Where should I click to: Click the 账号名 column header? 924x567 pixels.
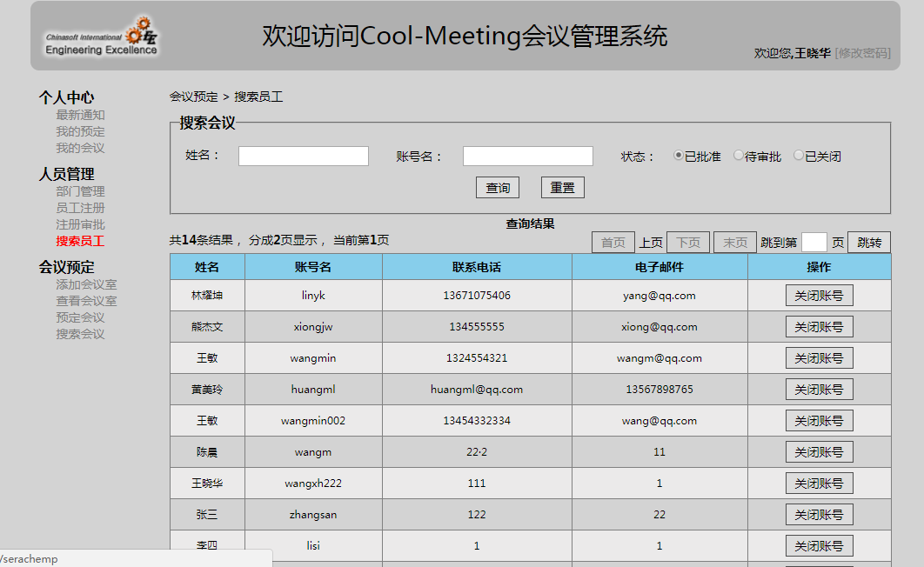point(313,267)
